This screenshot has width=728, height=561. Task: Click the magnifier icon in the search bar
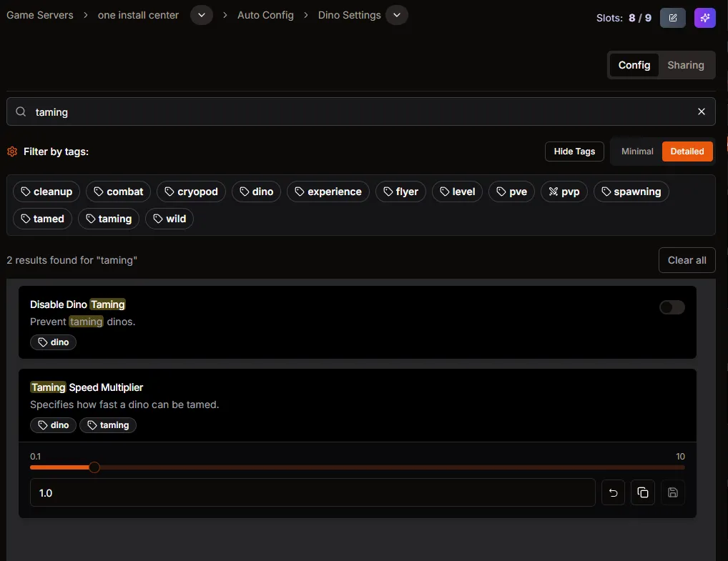pos(20,111)
